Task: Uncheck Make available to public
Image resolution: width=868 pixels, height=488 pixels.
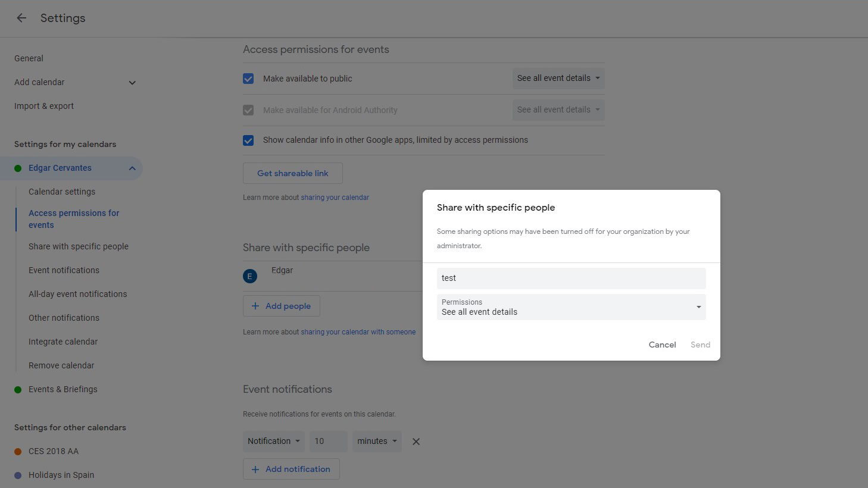Action: pyautogui.click(x=248, y=78)
